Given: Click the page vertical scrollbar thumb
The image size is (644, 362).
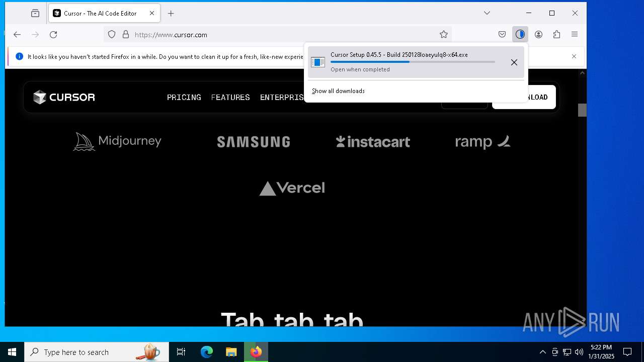Looking at the screenshot, I should tap(582, 110).
